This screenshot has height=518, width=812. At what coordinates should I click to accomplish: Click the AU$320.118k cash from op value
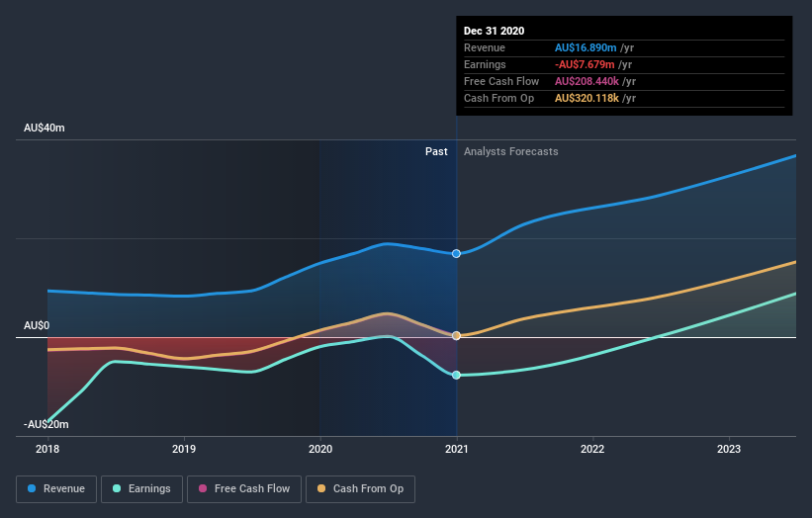pyautogui.click(x=586, y=98)
